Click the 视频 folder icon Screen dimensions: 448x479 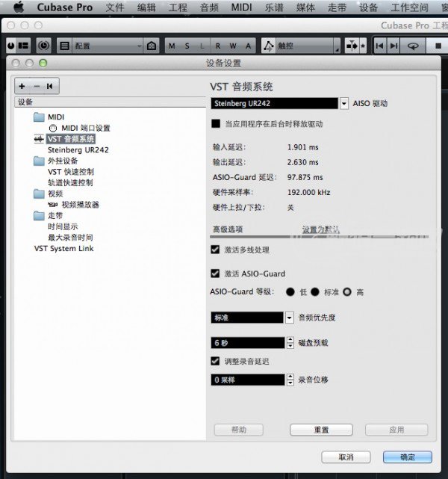[39, 194]
